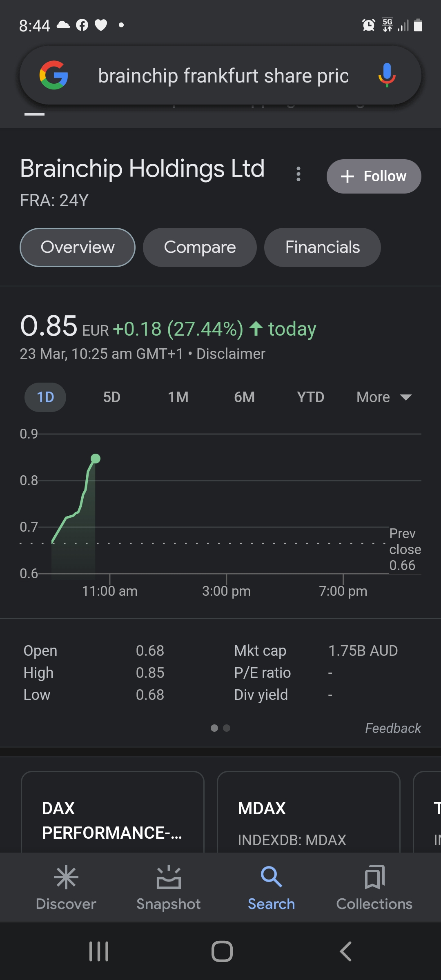Tap the Google logo icon
The image size is (441, 980).
(x=53, y=75)
